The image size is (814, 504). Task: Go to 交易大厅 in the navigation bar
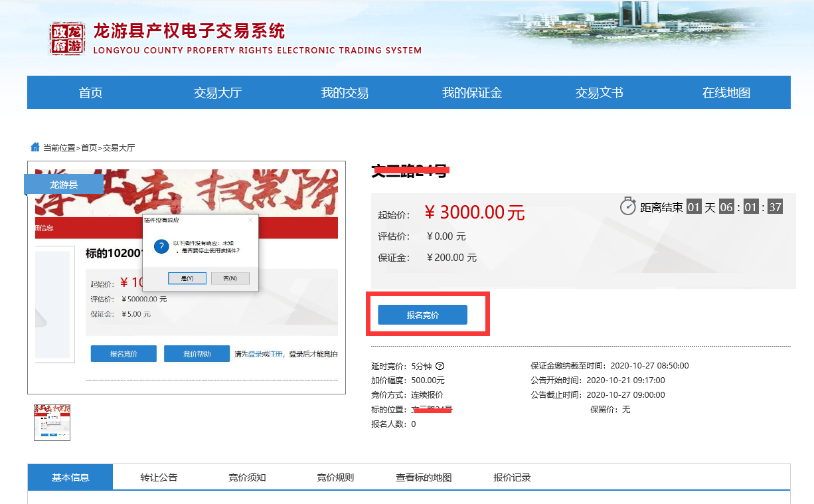click(x=217, y=93)
